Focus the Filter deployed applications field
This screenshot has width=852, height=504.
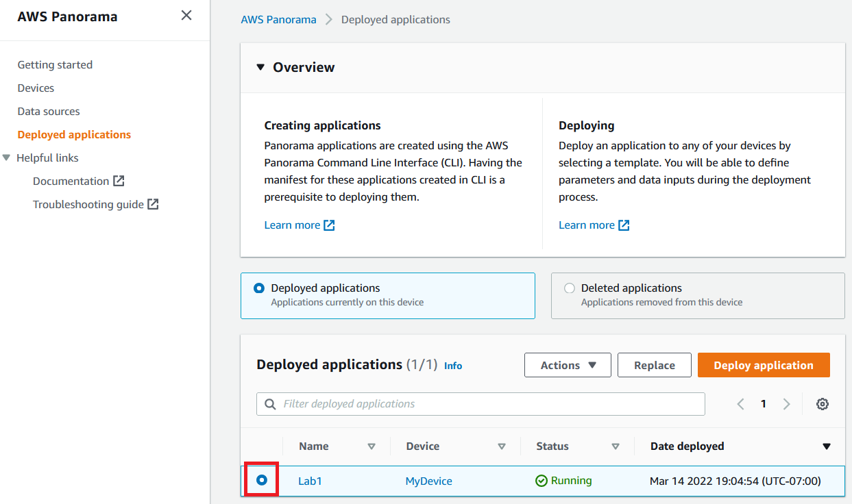click(480, 404)
